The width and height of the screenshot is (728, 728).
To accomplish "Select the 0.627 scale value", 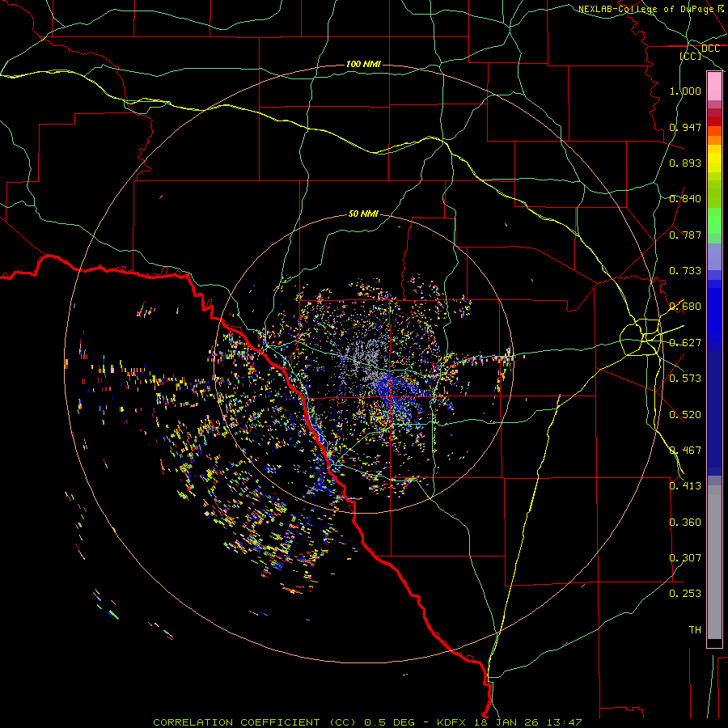I will point(685,343).
